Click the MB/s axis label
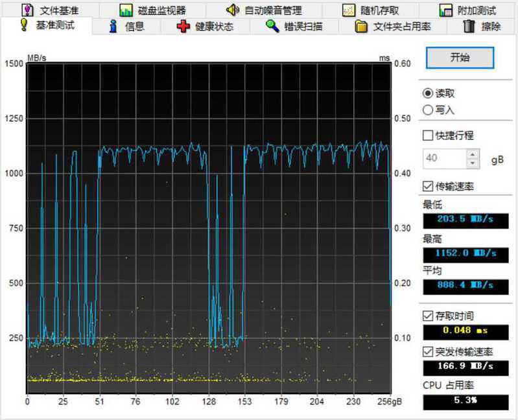The width and height of the screenshot is (518, 420). 37,58
